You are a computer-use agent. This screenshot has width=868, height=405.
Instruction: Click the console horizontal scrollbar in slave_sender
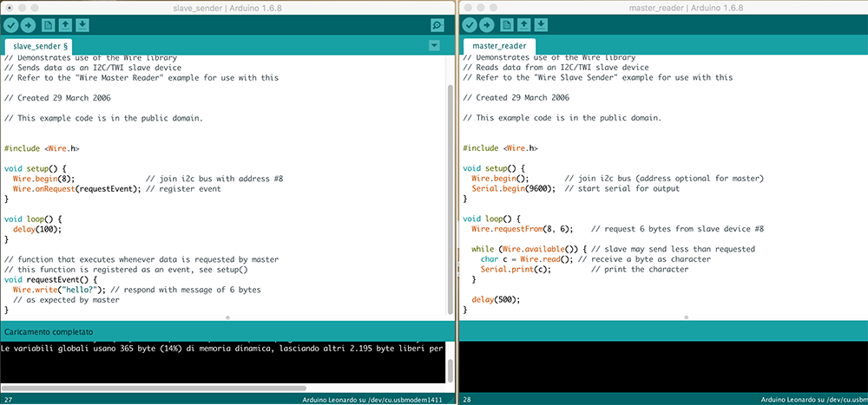154,389
